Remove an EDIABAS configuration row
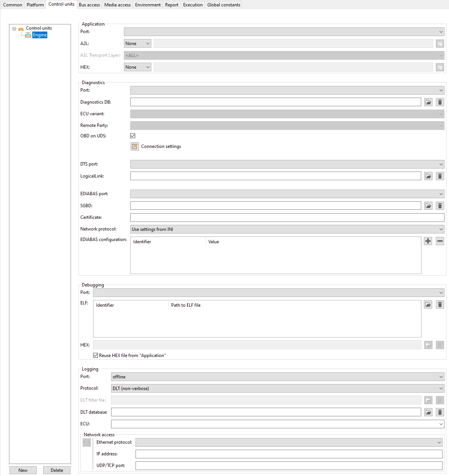This screenshot has width=449, height=476. pyautogui.click(x=440, y=241)
